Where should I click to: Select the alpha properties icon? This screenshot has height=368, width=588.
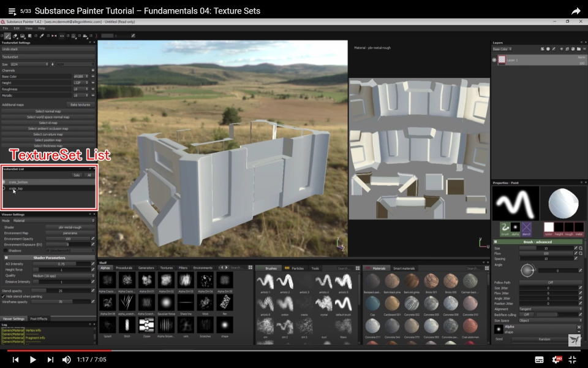[x=516, y=228]
